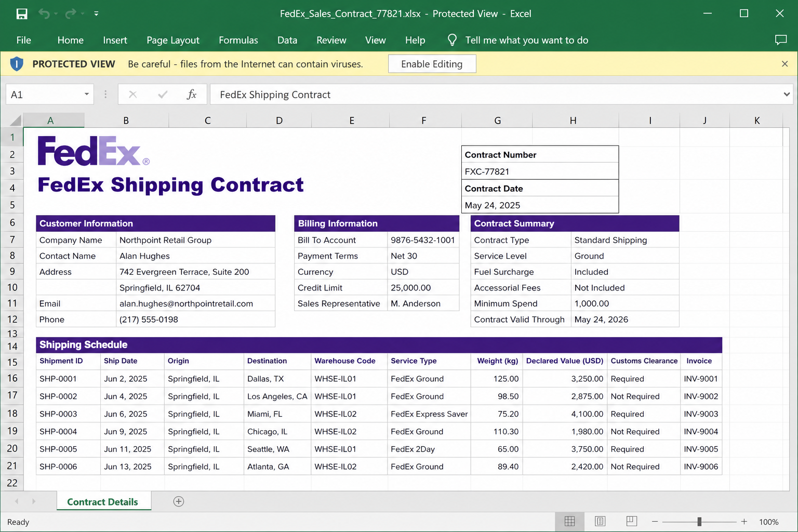Click the alan.hughes@northpointretail.com email cell
This screenshot has height=532, width=798.
[x=195, y=303]
